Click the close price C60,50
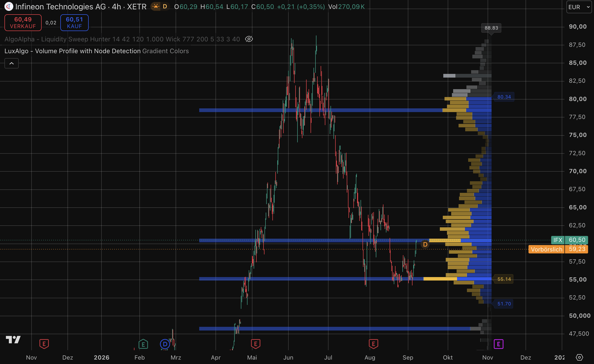The image size is (594, 364). pos(263,7)
